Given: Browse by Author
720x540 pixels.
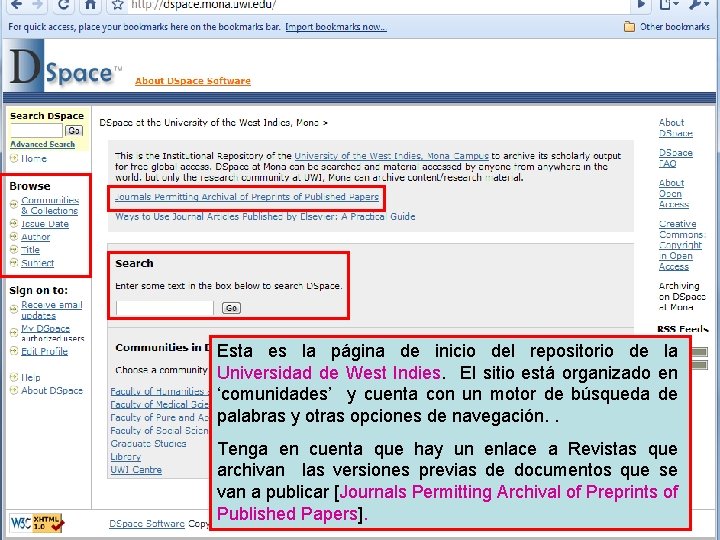Looking at the screenshot, I should [35, 237].
